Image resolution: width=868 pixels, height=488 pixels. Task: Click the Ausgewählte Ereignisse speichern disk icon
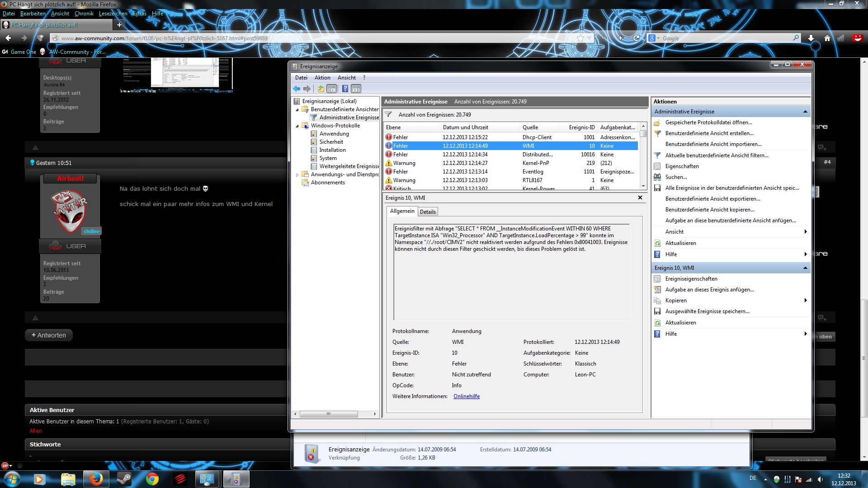pos(657,311)
